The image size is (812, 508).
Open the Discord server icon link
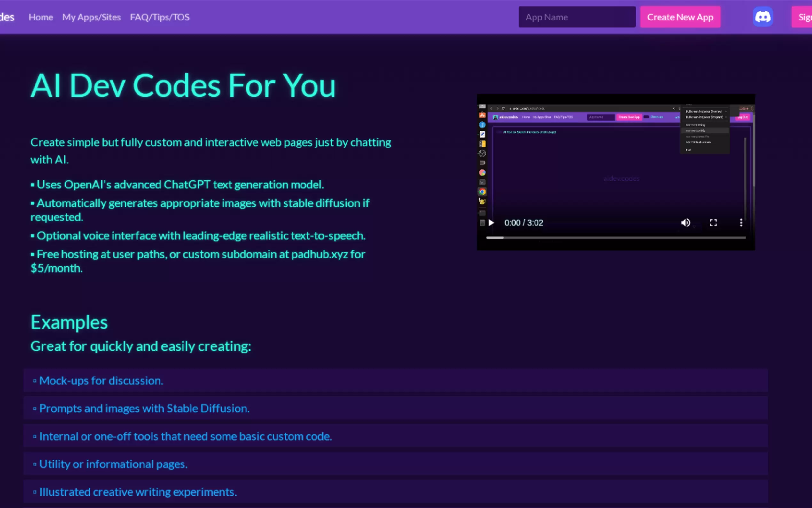[x=762, y=17]
